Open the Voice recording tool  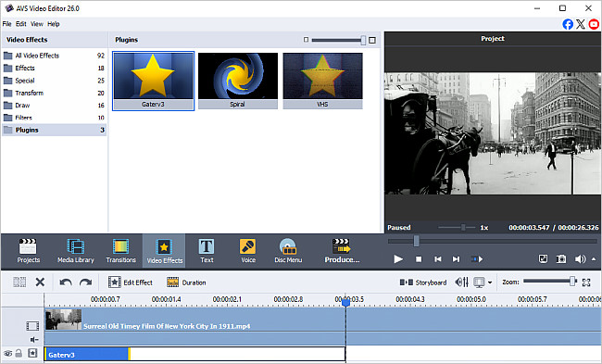pos(248,251)
